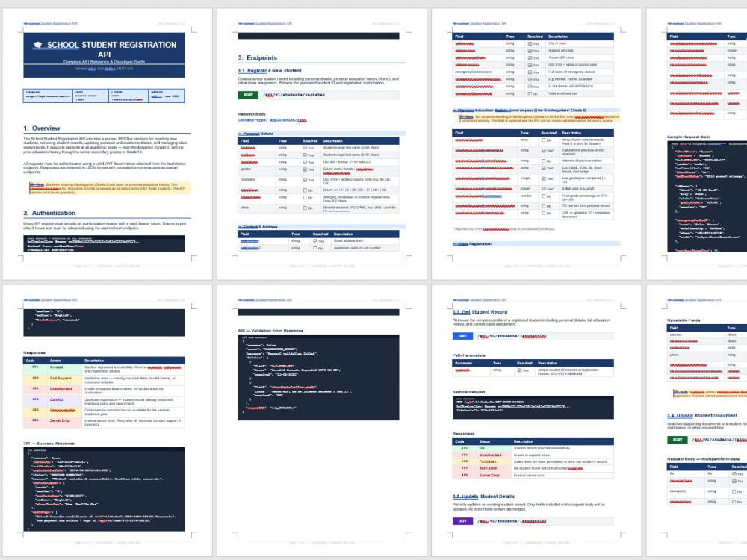Click the blue GET method badge
The image size is (747, 560).
[462, 336]
